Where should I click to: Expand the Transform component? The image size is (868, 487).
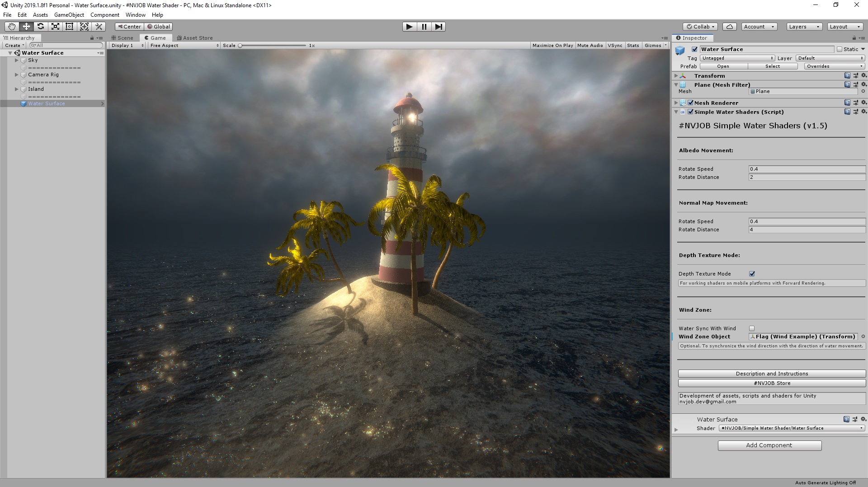point(676,75)
